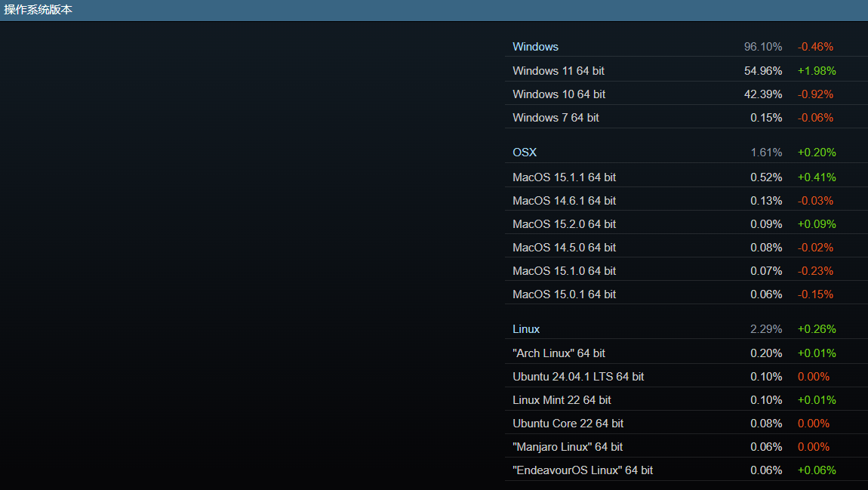Image resolution: width=868 pixels, height=490 pixels.
Task: Click the Linux total share 2.29%
Action: 766,329
